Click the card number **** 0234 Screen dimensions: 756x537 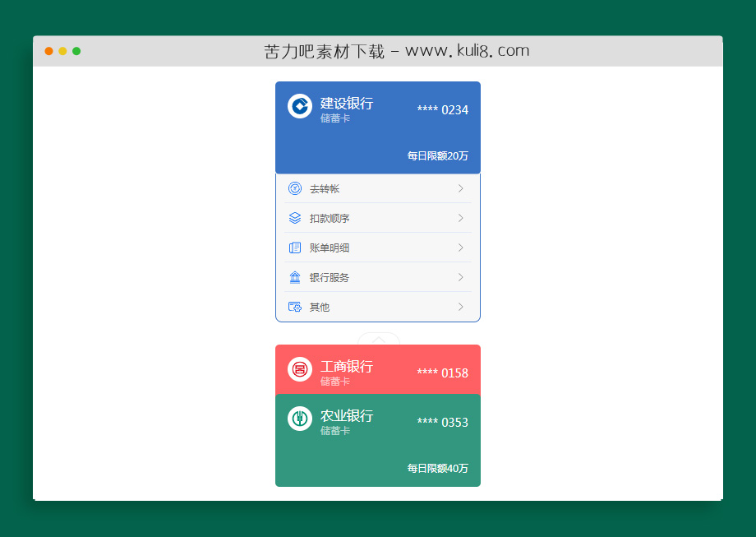tap(441, 109)
